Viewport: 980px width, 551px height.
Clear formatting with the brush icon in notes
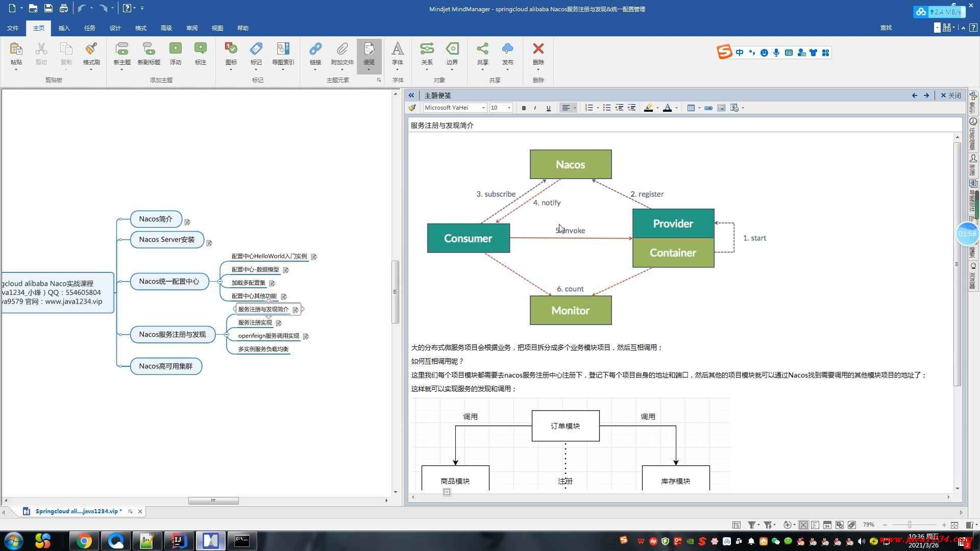tap(412, 108)
